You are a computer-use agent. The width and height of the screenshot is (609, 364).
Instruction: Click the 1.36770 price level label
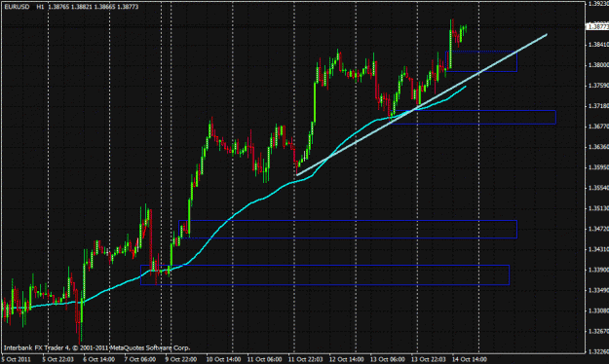tap(598, 127)
